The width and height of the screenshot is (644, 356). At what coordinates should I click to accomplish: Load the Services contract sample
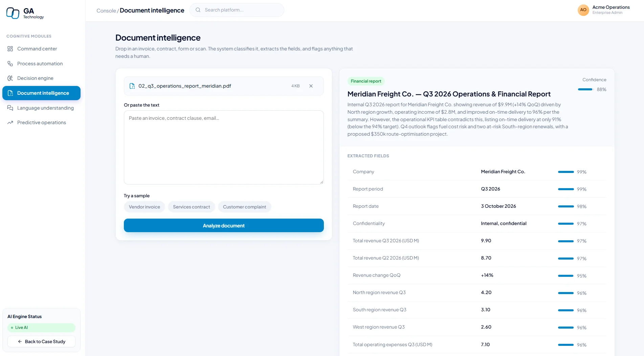click(x=192, y=207)
